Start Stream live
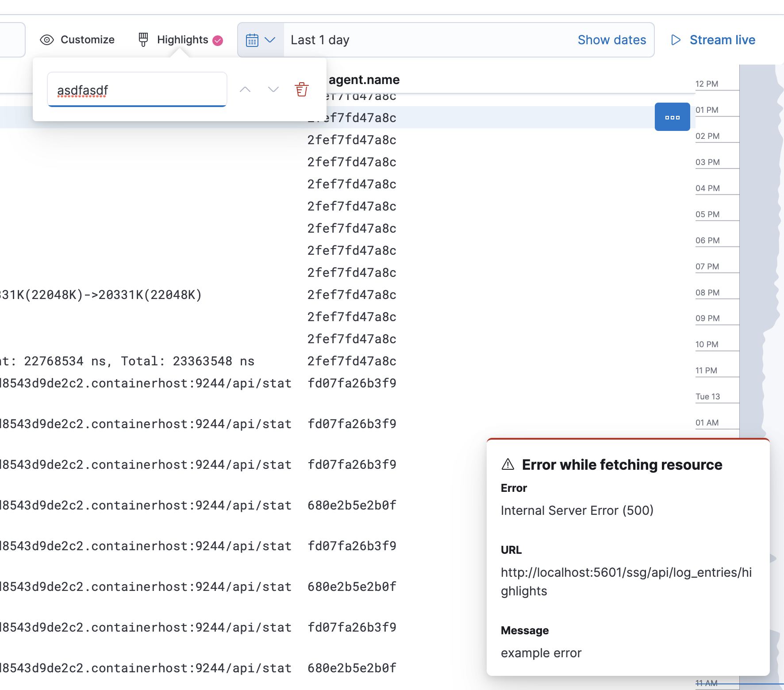The image size is (784, 690). click(713, 40)
